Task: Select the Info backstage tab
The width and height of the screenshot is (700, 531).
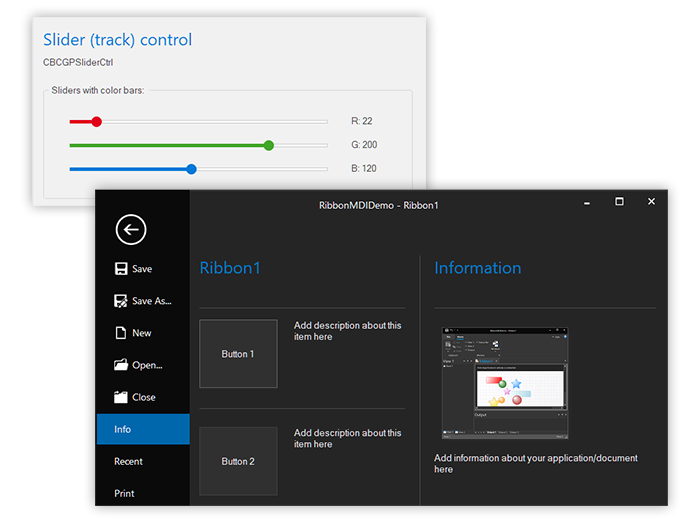Action: pyautogui.click(x=142, y=429)
